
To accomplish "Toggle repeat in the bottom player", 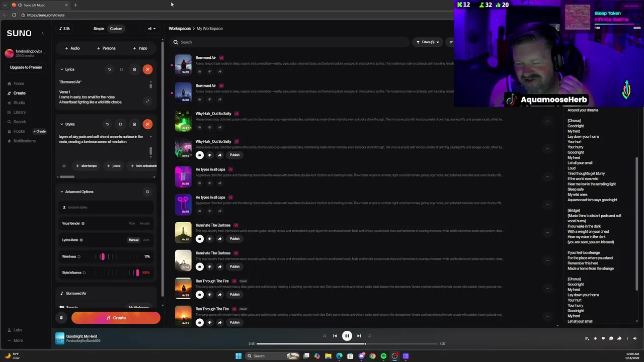I will [370, 336].
